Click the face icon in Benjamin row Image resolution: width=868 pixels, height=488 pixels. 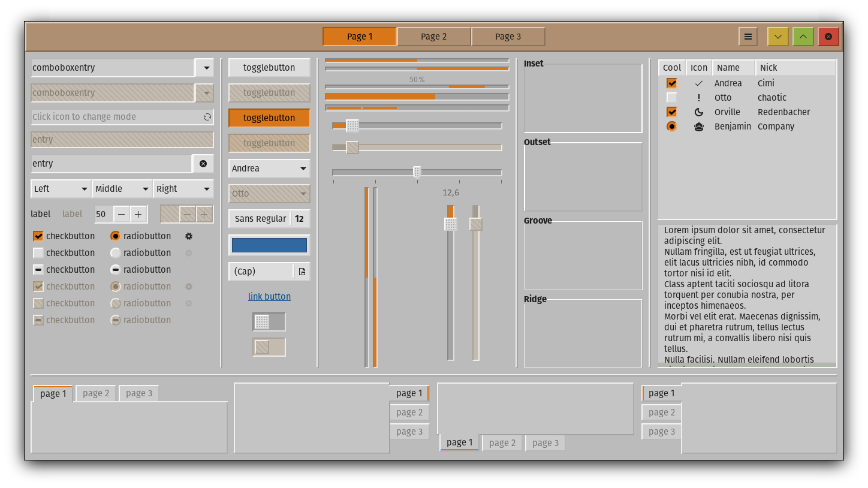(x=698, y=126)
